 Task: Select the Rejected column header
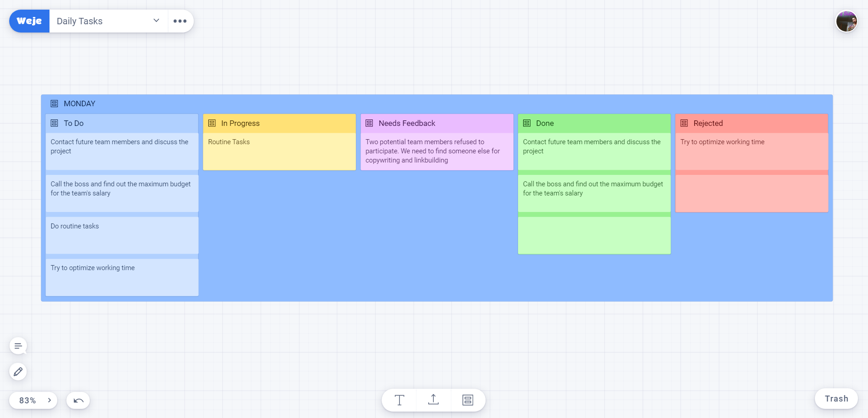(x=752, y=123)
